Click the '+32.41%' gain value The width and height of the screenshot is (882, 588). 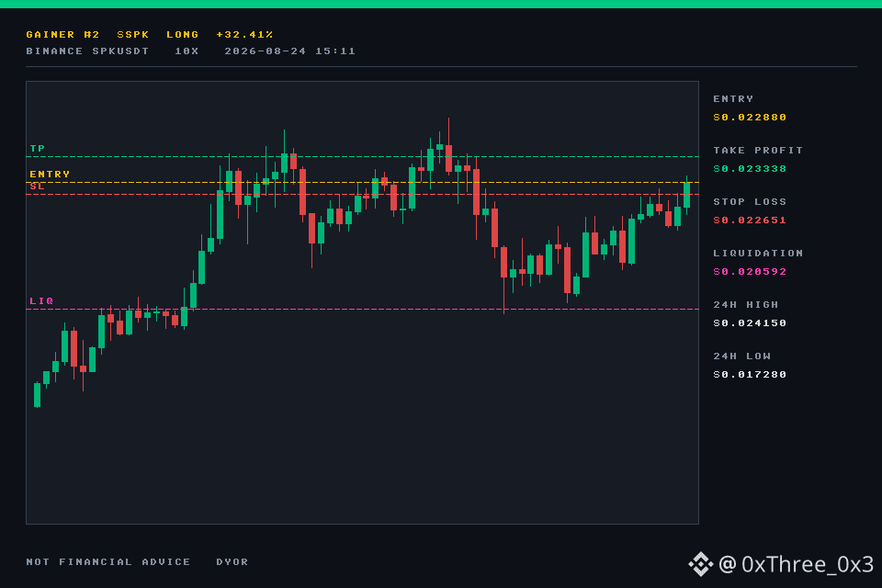click(244, 34)
